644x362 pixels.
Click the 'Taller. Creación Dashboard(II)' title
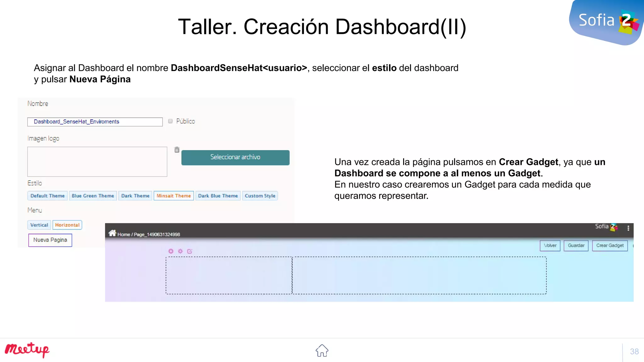(x=322, y=27)
